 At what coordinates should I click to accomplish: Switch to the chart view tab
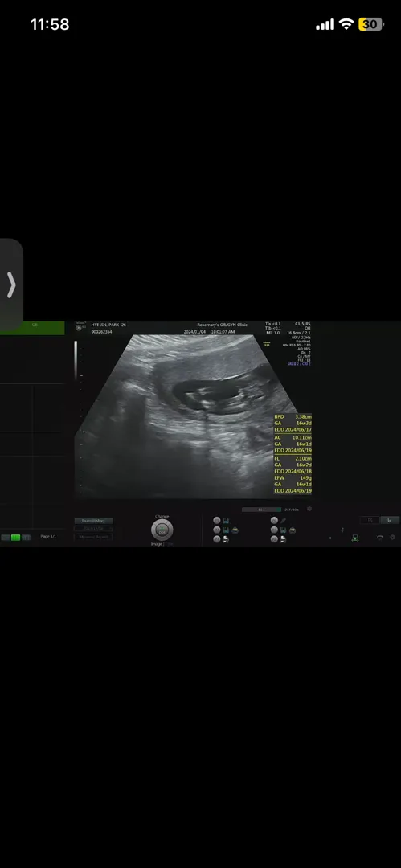390,520
